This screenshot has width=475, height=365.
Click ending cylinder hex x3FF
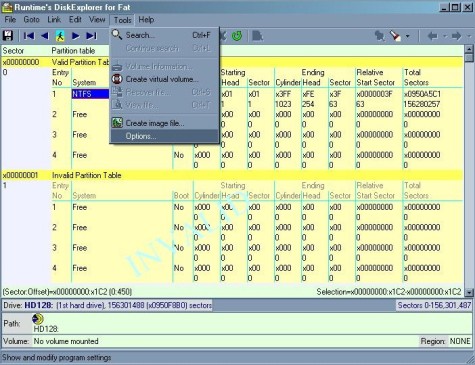tap(283, 94)
